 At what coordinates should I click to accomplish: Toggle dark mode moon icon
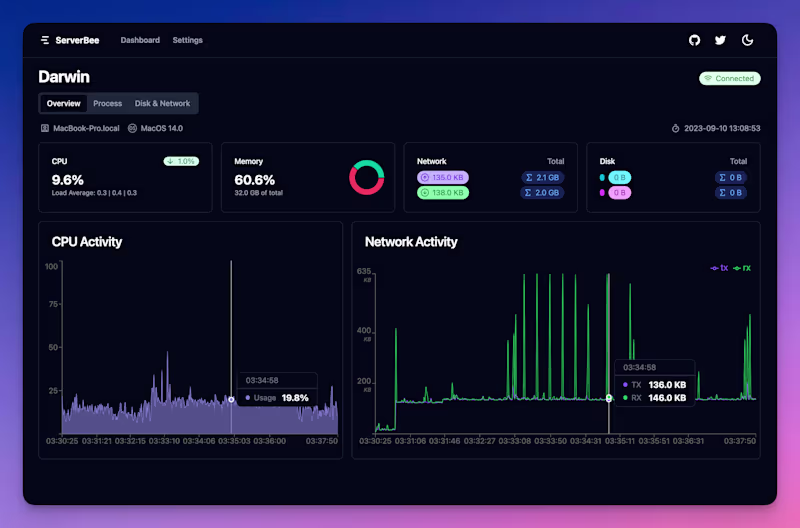tap(747, 40)
